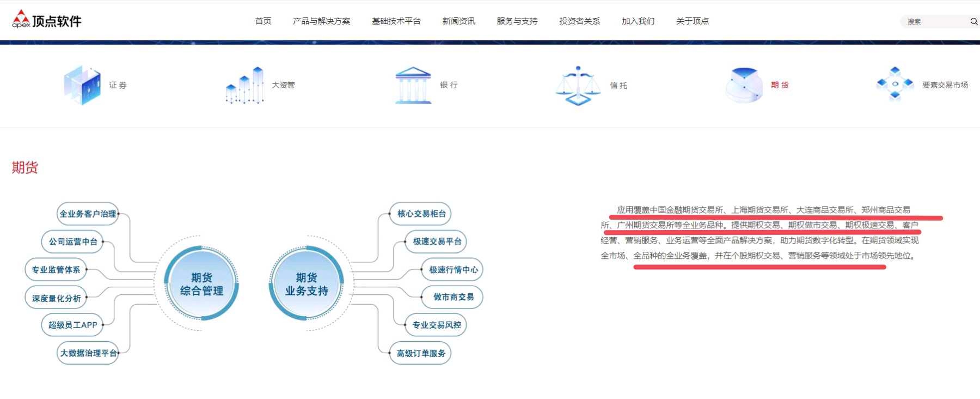Switch to the 期货 category tab label
The image size is (980, 399).
tap(780, 85)
